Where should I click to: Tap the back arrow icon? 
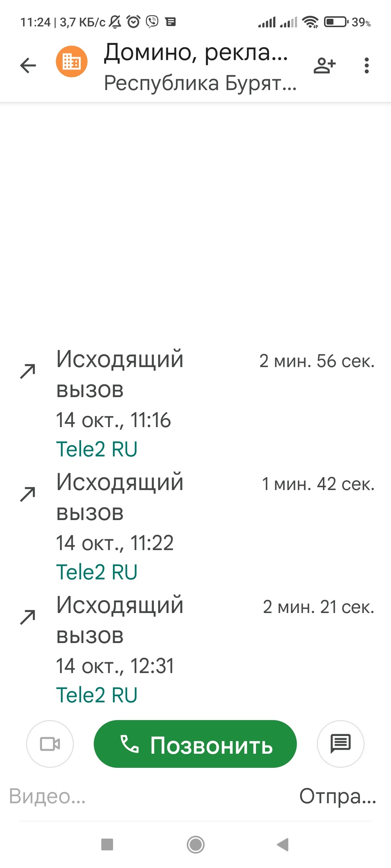(x=28, y=65)
